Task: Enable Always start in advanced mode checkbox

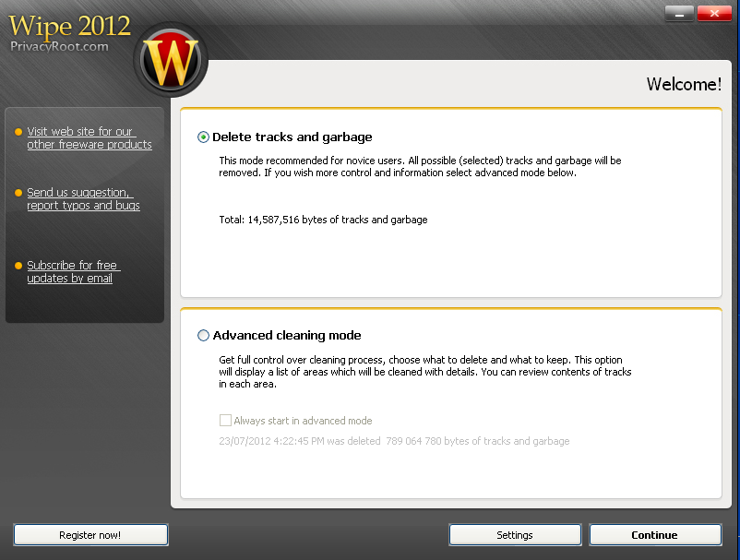Action: pos(225,421)
